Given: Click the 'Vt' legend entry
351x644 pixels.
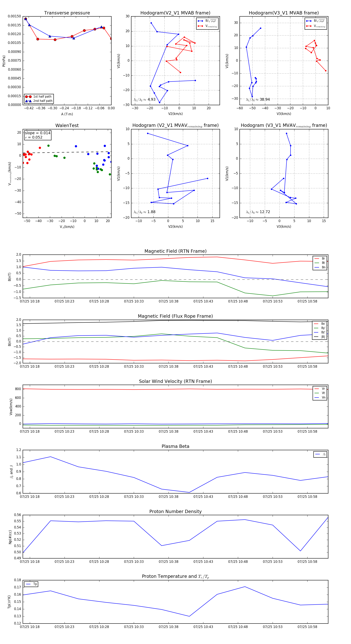Looking at the screenshot, I should click(x=320, y=393).
